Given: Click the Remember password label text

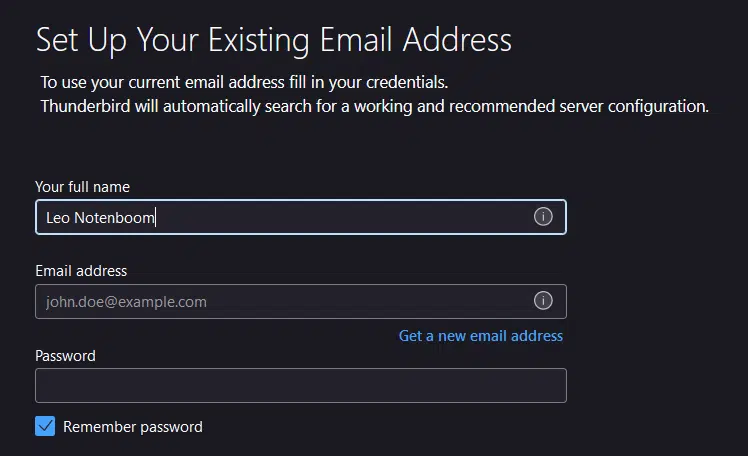Looking at the screenshot, I should coord(133,427).
